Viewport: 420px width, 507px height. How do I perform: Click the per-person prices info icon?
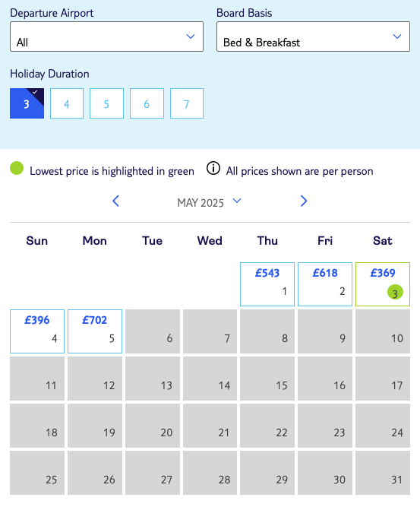pyautogui.click(x=213, y=168)
